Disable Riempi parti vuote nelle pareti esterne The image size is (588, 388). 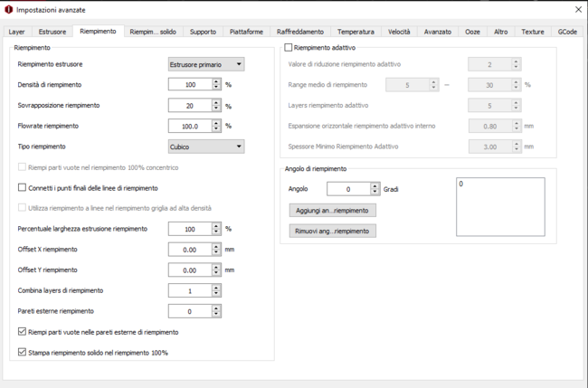point(23,332)
